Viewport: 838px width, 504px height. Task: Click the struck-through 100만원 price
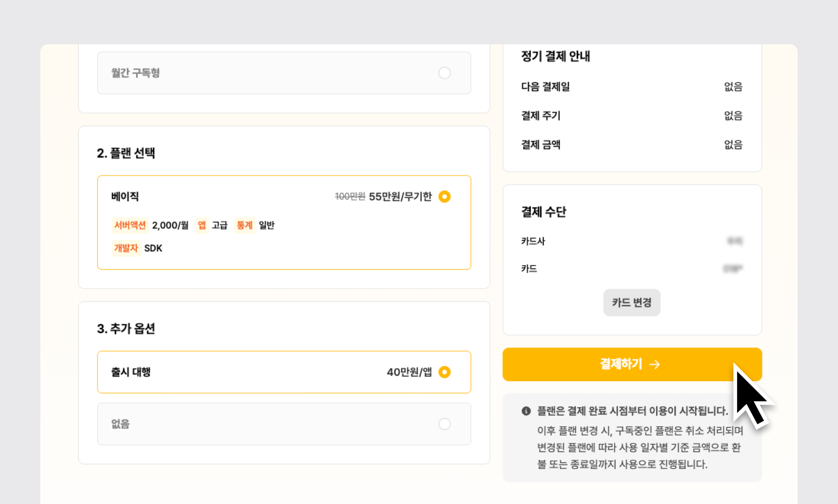350,197
